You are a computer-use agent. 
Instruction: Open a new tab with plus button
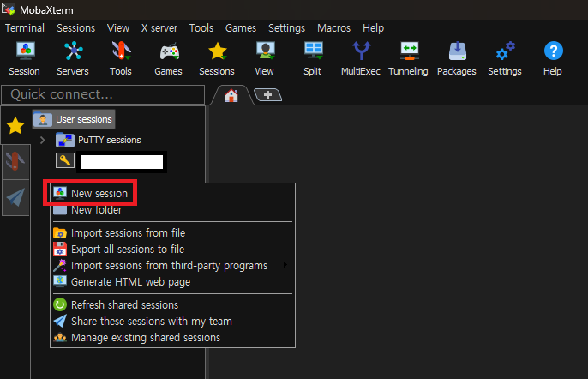267,95
